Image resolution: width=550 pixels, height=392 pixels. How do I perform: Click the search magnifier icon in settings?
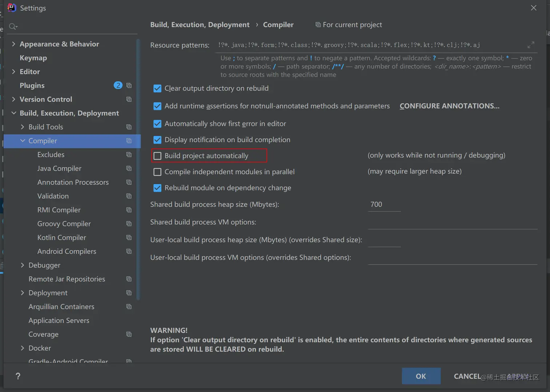(13, 27)
